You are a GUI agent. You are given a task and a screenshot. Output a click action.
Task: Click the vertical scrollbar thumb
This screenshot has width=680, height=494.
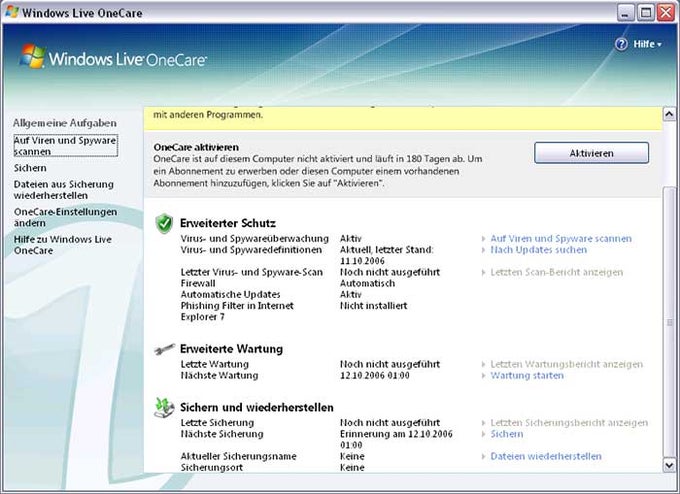(x=670, y=322)
